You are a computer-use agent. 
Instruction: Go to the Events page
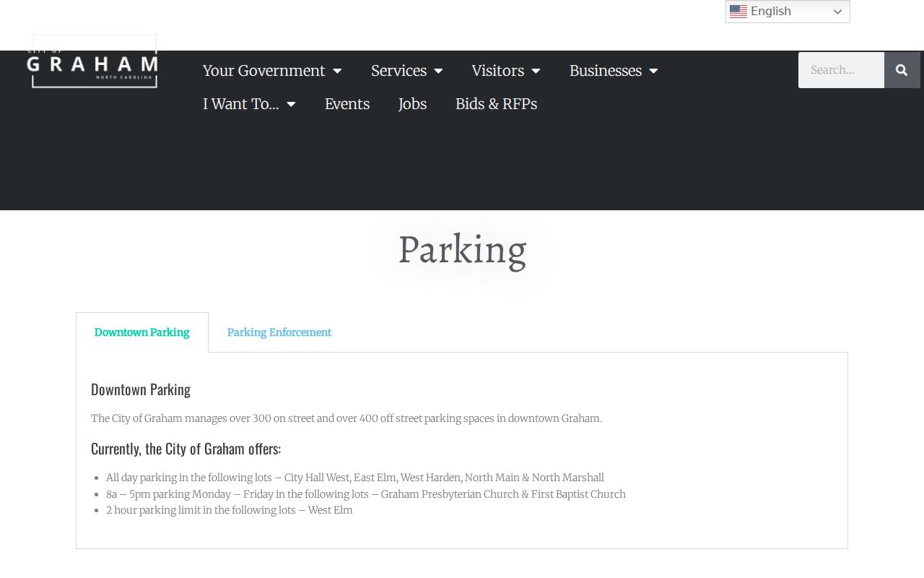pyautogui.click(x=347, y=104)
